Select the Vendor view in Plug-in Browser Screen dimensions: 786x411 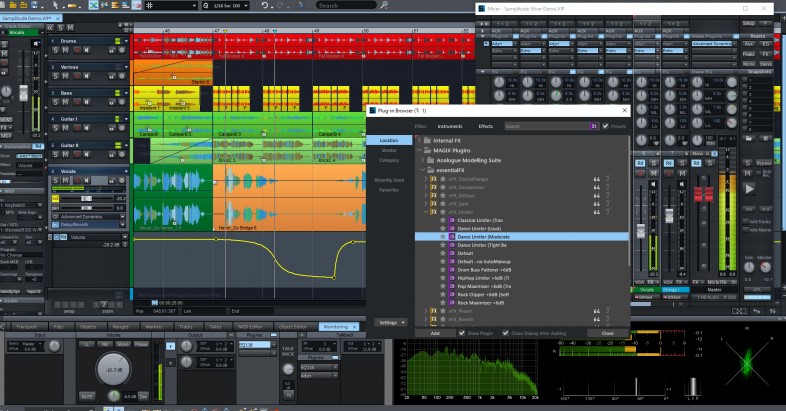[389, 150]
